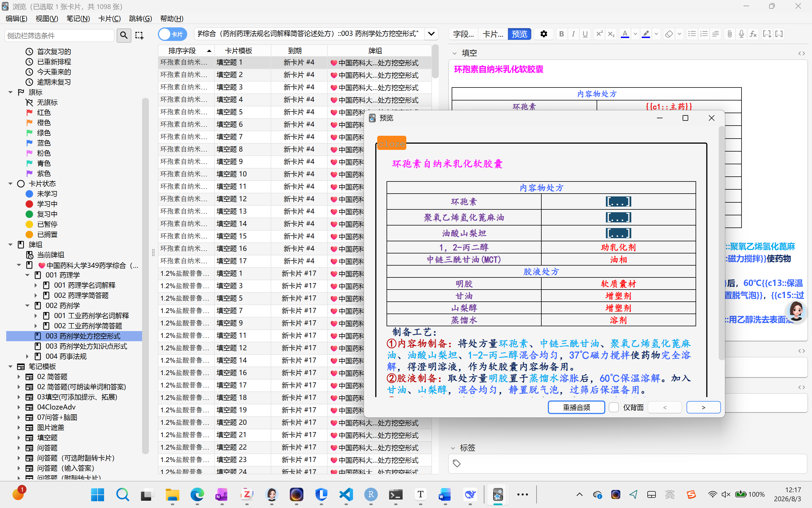
Task: Open text alignment options icon
Action: click(x=715, y=34)
